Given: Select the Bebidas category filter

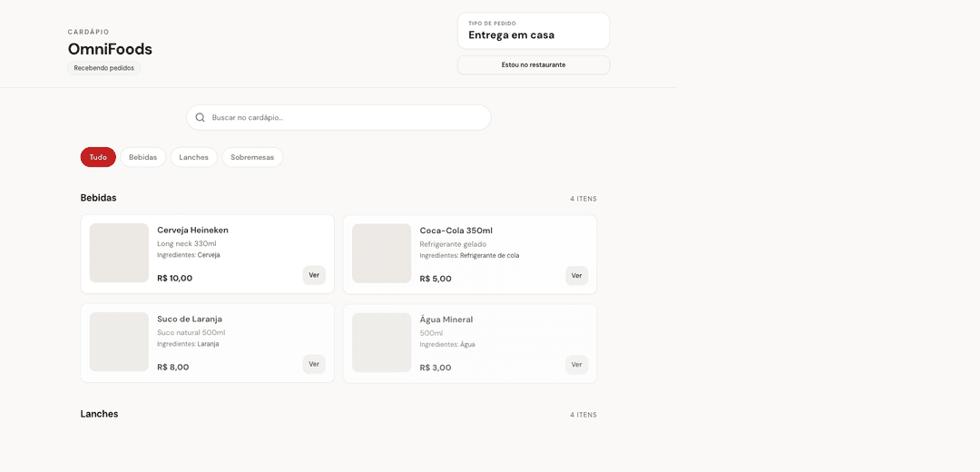Looking at the screenshot, I should coord(143,158).
